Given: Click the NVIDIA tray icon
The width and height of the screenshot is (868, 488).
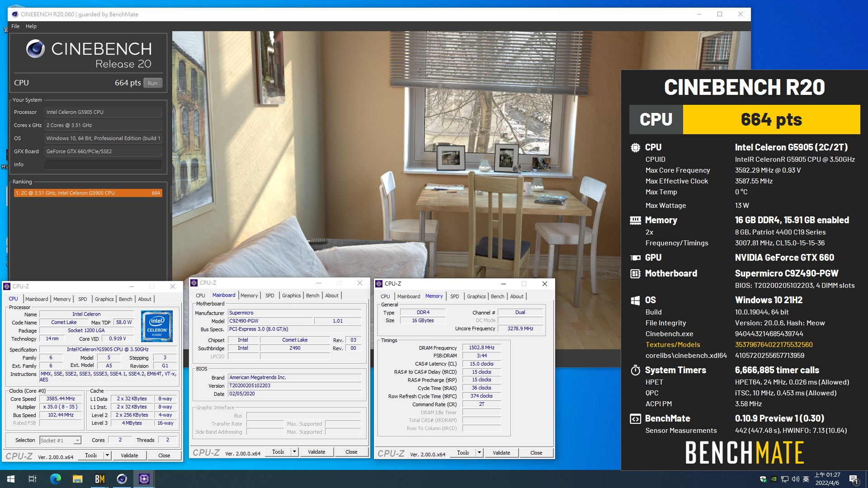Looking at the screenshot, I should click(x=774, y=479).
